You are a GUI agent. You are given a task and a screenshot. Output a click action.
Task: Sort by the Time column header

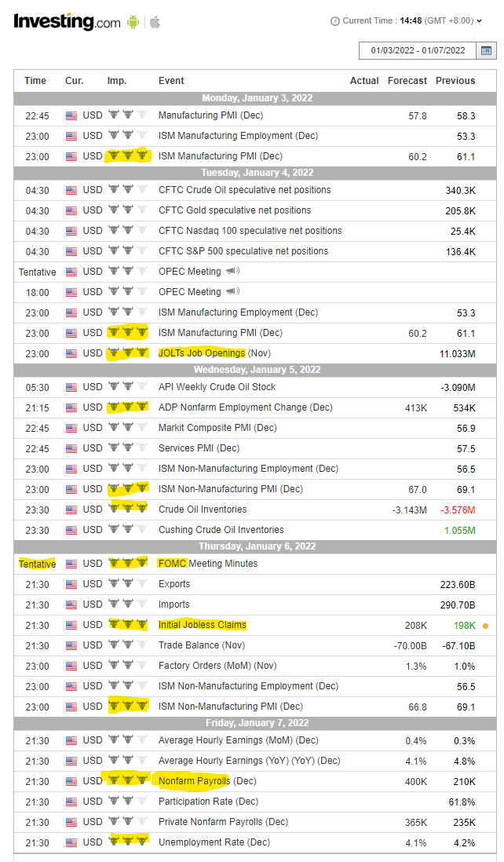(x=35, y=81)
